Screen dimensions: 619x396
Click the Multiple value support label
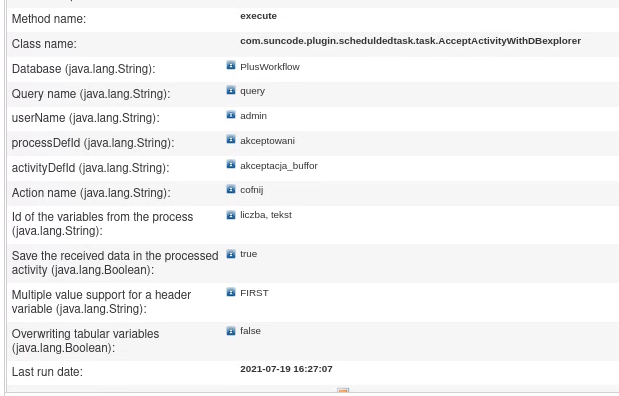tap(101, 302)
